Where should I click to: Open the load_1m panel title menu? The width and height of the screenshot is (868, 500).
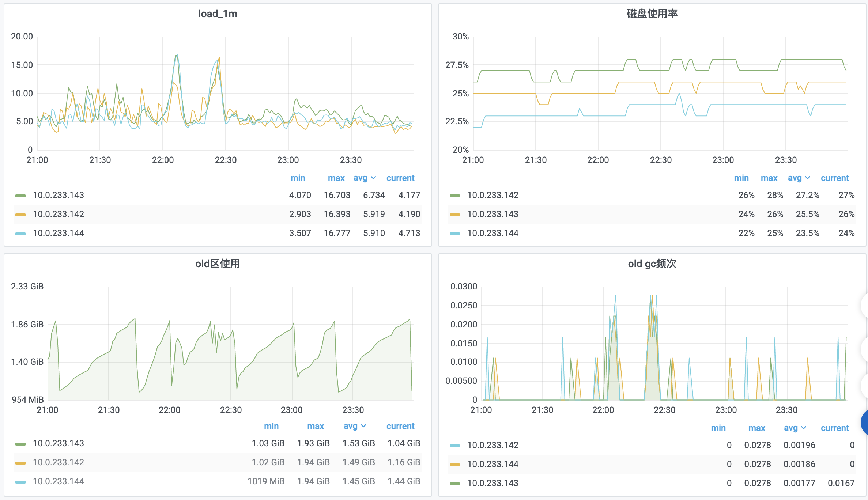click(x=218, y=14)
